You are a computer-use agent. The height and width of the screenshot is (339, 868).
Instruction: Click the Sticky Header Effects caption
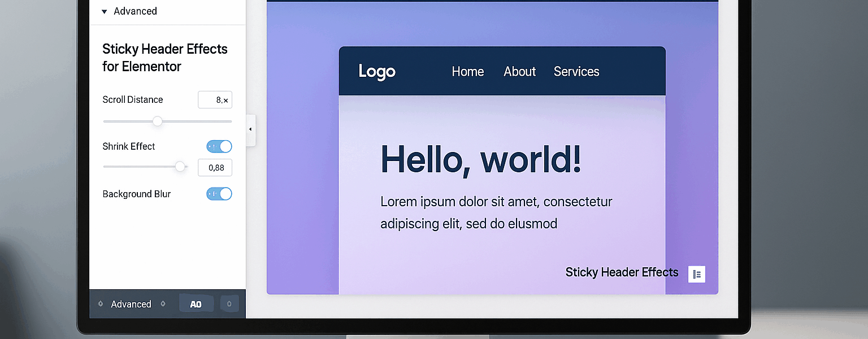point(622,272)
